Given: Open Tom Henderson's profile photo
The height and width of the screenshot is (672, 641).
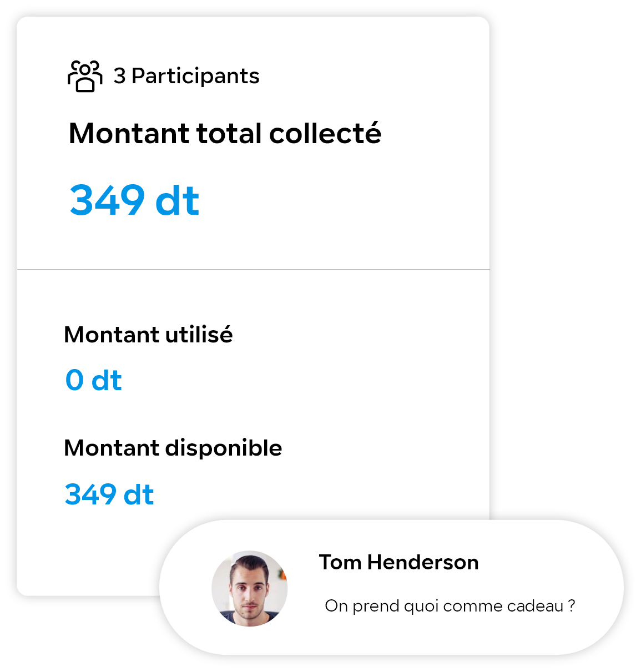Looking at the screenshot, I should [x=250, y=589].
